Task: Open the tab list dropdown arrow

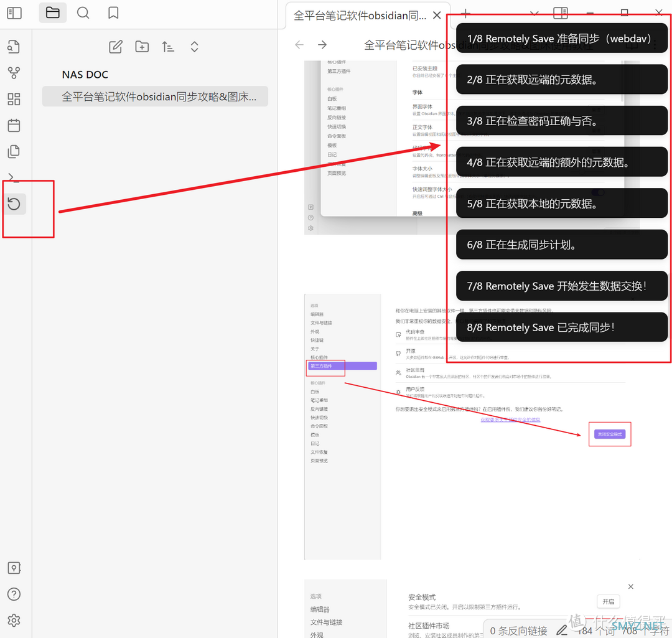Action: pyautogui.click(x=534, y=13)
